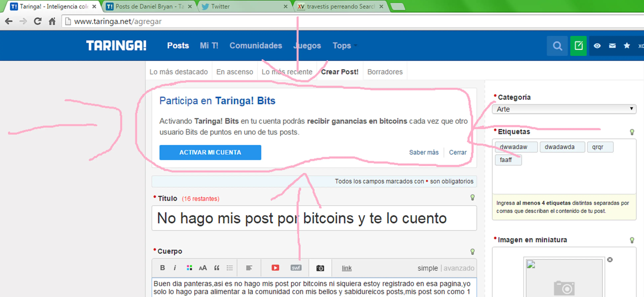The height and width of the screenshot is (297, 644).
Task: Click the Título input field
Action: coord(314,218)
